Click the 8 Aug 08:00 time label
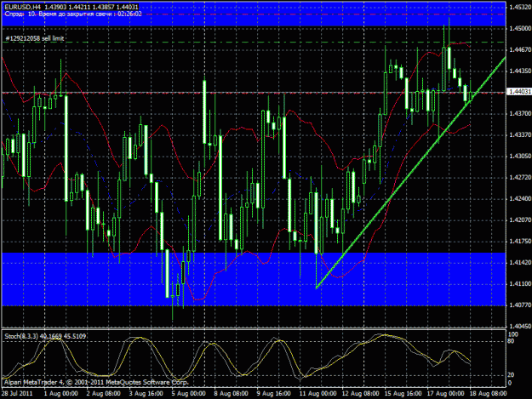 [231, 393]
